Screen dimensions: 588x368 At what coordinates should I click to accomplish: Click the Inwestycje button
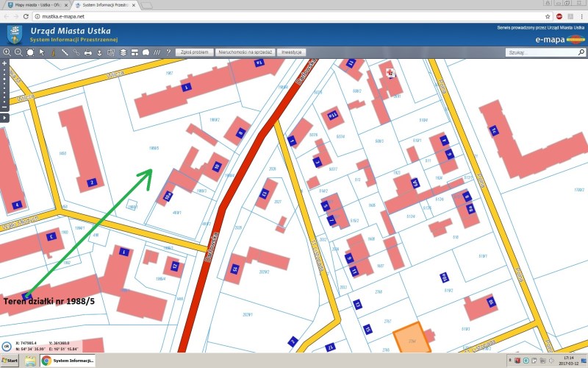(291, 52)
